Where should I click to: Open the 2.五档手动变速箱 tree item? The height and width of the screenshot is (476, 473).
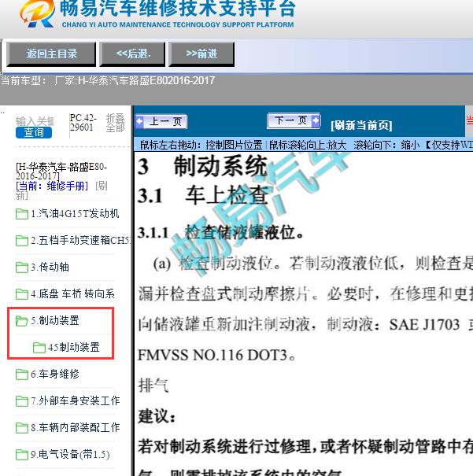[81, 241]
